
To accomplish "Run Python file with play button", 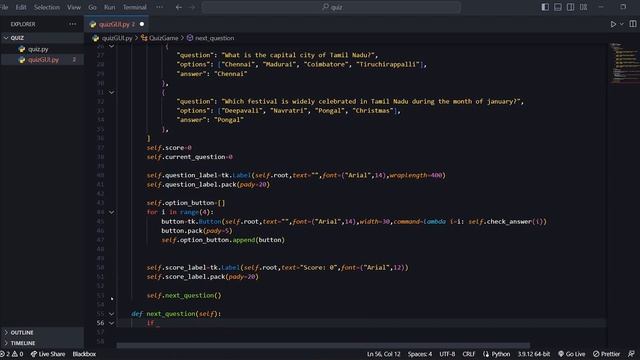I will (613, 24).
